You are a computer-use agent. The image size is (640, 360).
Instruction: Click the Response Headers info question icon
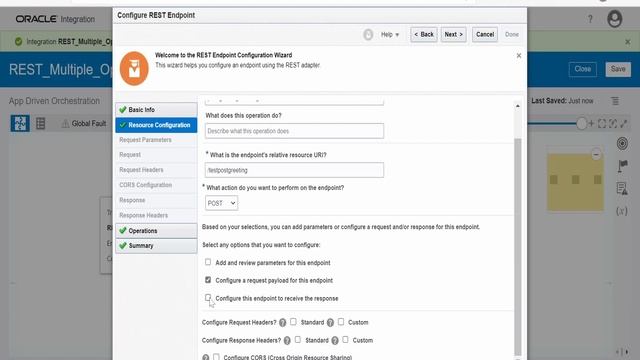(287, 340)
